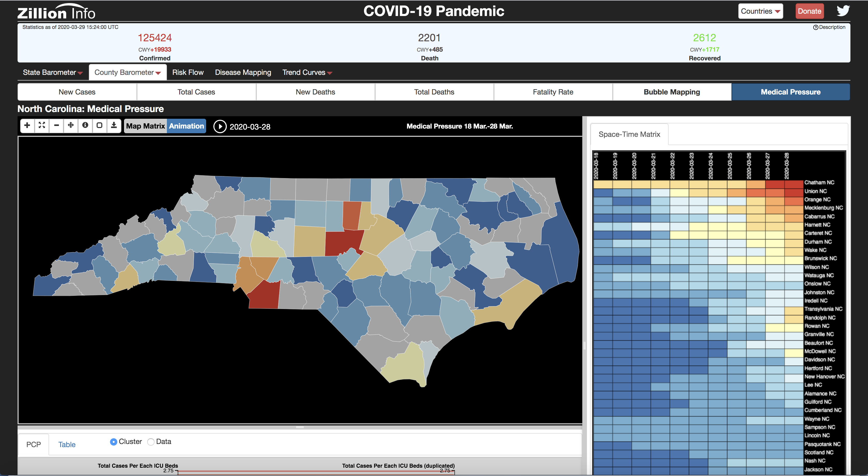Select the pan (move arrows) tool
Viewport: 868px width, 476px height.
point(71,125)
